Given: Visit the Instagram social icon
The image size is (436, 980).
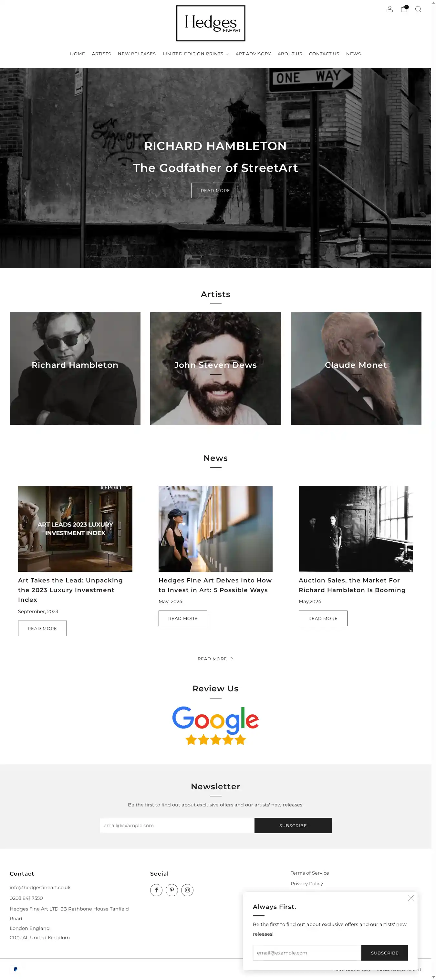Looking at the screenshot, I should tap(187, 890).
